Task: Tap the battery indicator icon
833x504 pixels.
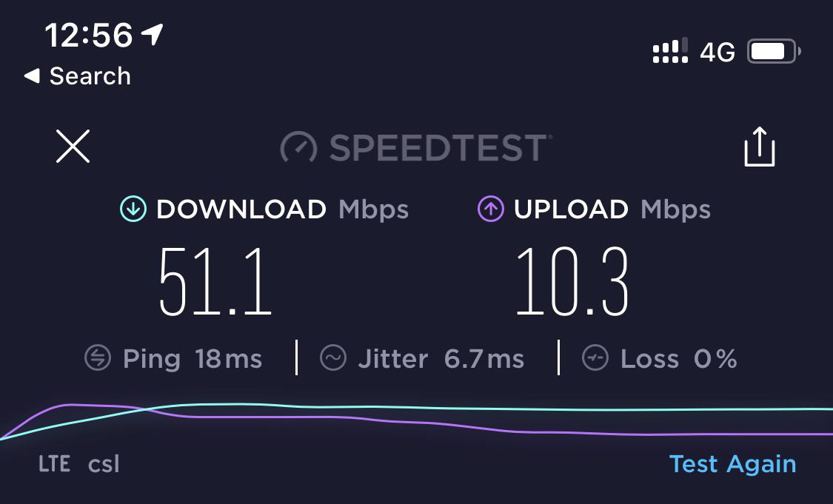Action: click(x=774, y=52)
